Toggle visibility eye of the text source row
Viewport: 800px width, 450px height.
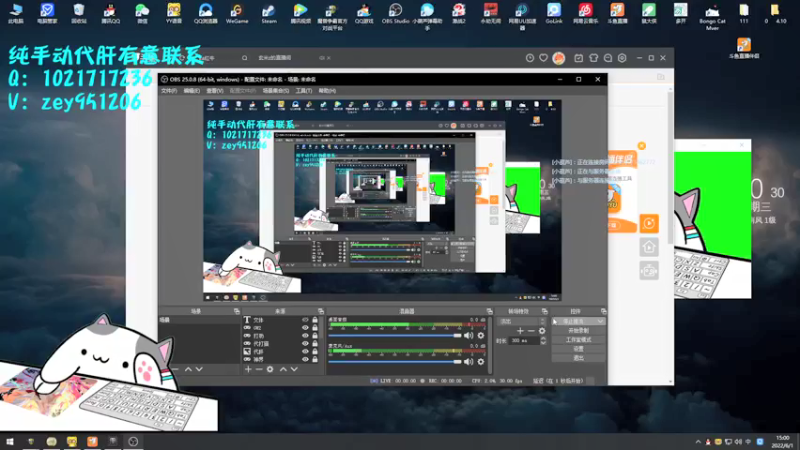(x=305, y=320)
